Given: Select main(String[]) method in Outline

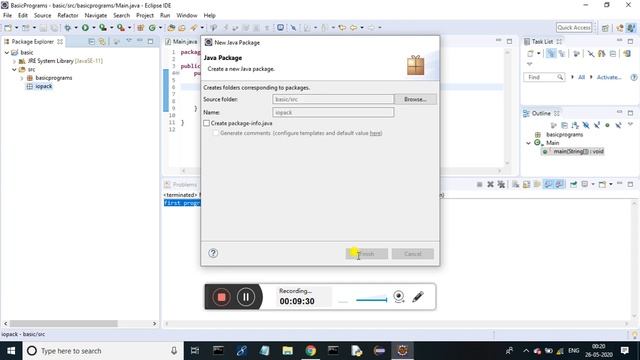Looking at the screenshot, I should click(x=578, y=151).
